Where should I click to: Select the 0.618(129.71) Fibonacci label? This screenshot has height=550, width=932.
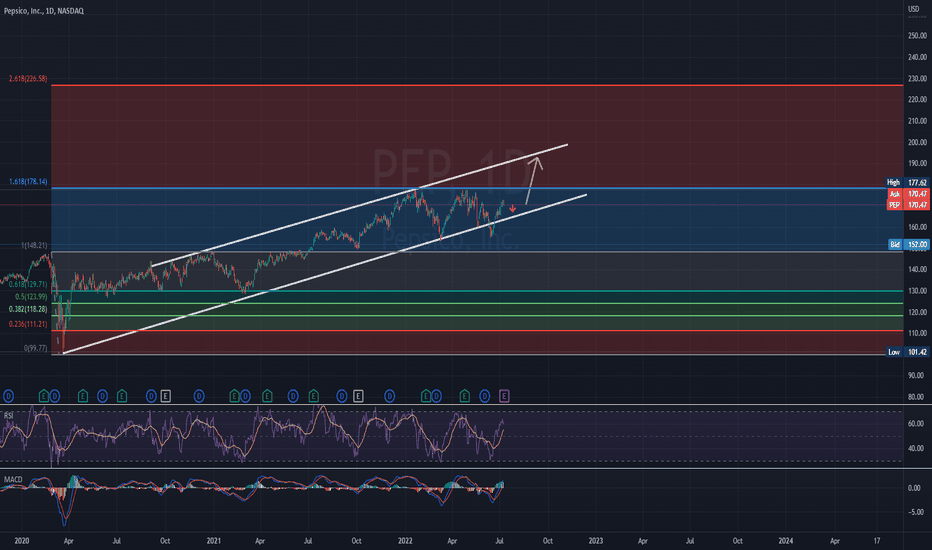[x=28, y=285]
